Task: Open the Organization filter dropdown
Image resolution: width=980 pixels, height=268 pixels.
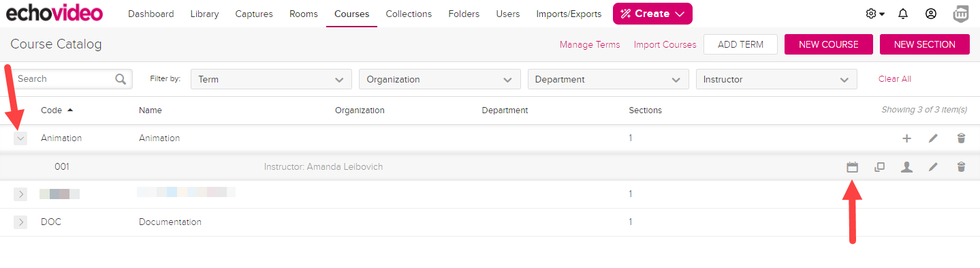Action: [439, 79]
